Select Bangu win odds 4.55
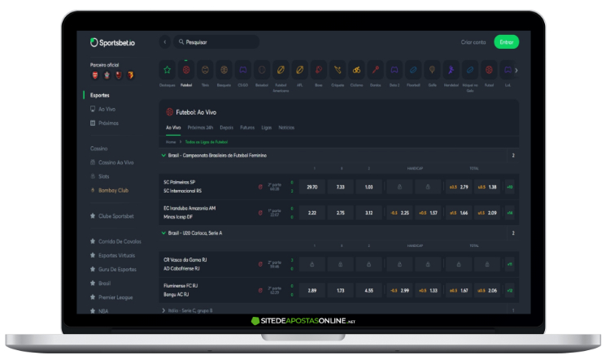 [368, 290]
